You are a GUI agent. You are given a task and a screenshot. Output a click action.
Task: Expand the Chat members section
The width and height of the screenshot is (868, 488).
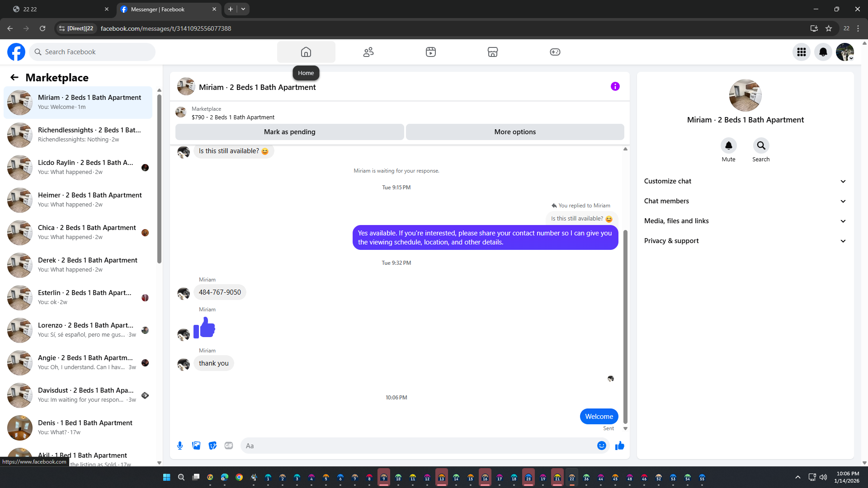pos(745,201)
